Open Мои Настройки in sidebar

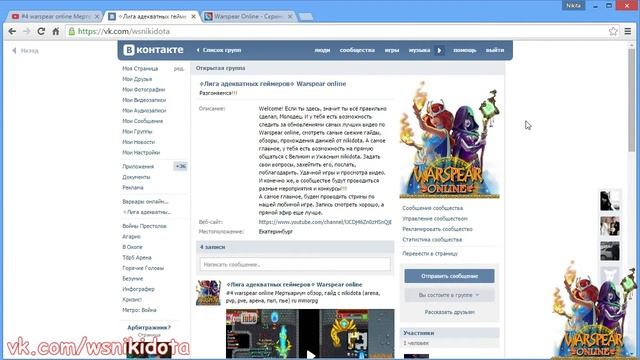click(141, 153)
